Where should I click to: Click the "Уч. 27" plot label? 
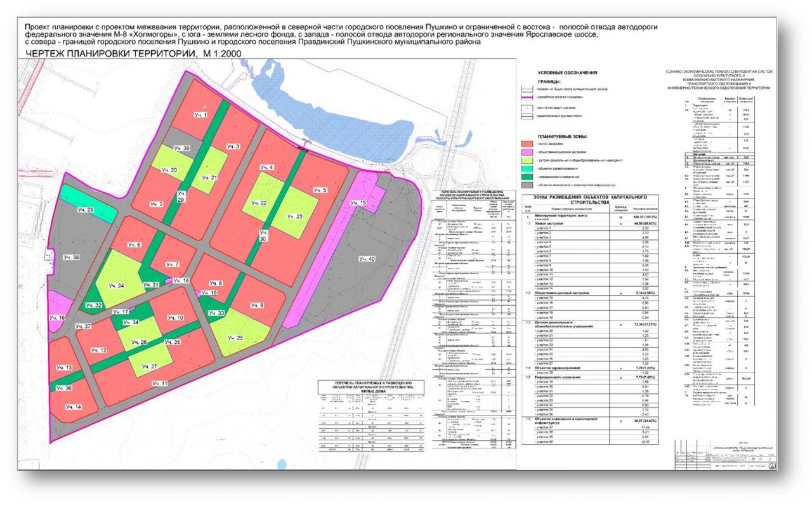tap(150, 367)
